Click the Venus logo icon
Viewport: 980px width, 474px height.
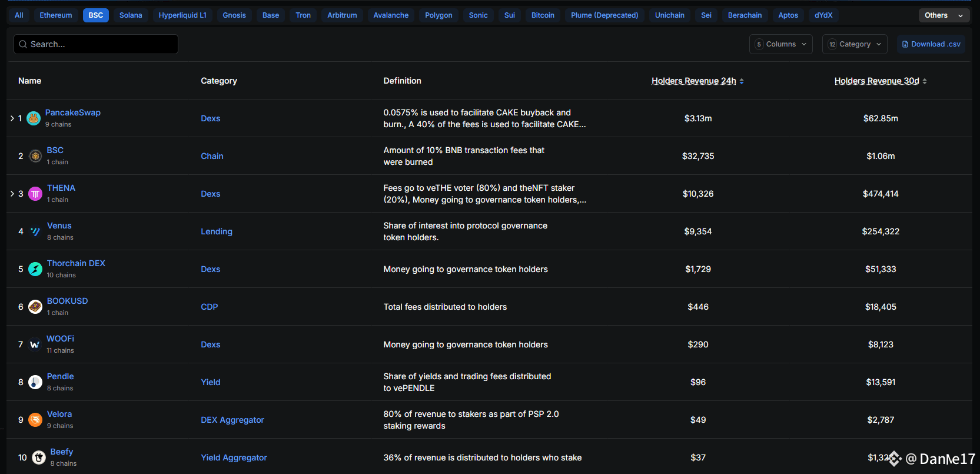click(x=36, y=231)
